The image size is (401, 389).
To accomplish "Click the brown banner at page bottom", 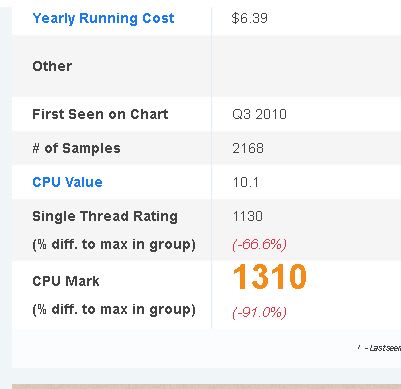I will click(206, 386).
